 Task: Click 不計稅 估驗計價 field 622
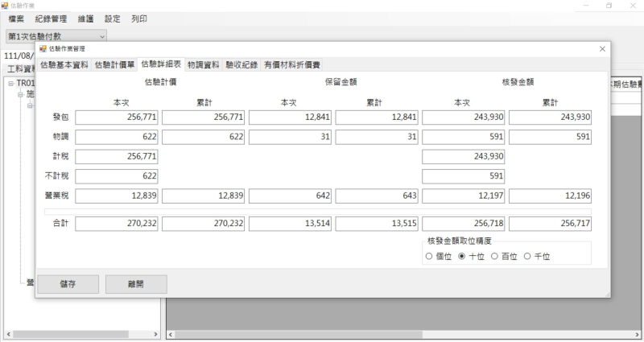coord(117,176)
